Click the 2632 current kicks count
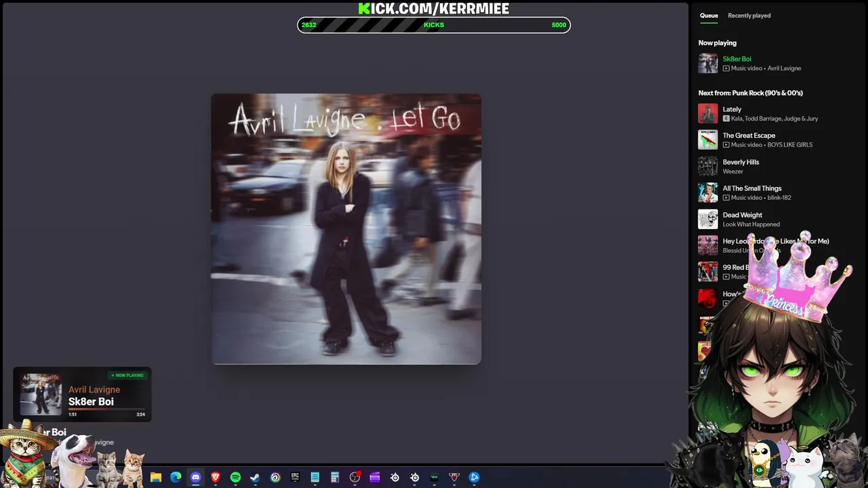868x488 pixels. 309,25
